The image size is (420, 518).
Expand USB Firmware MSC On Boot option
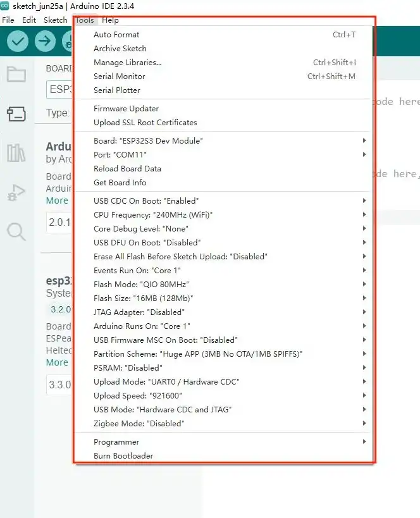click(223, 340)
